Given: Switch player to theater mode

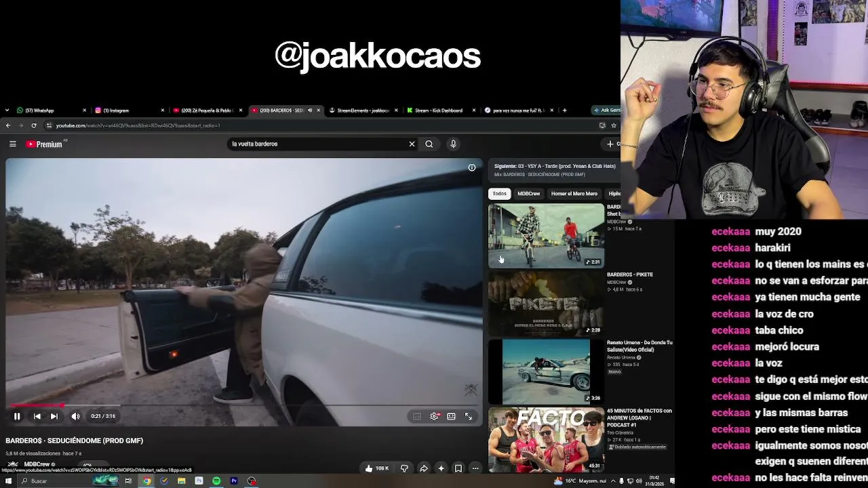Looking at the screenshot, I should (451, 416).
